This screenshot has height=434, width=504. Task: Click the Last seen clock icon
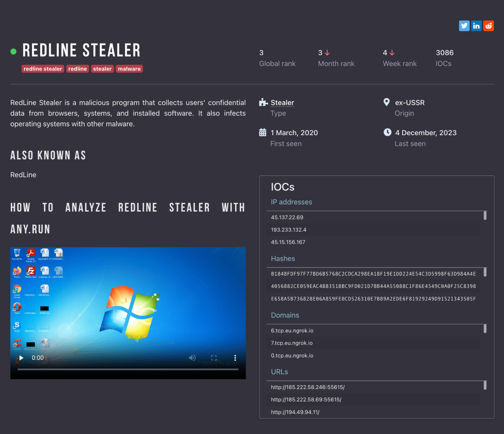(x=387, y=132)
